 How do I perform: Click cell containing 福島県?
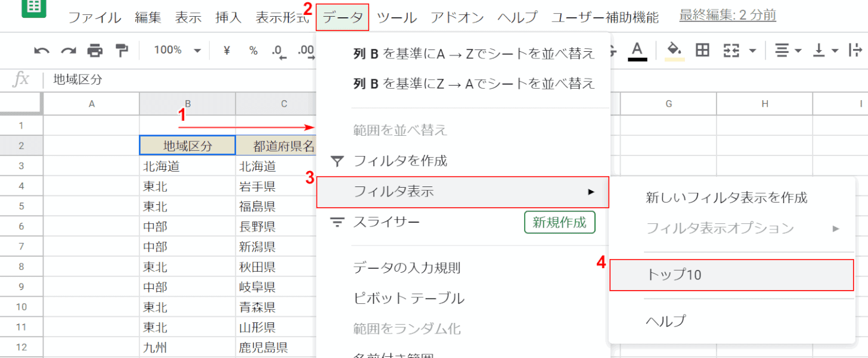point(276,207)
